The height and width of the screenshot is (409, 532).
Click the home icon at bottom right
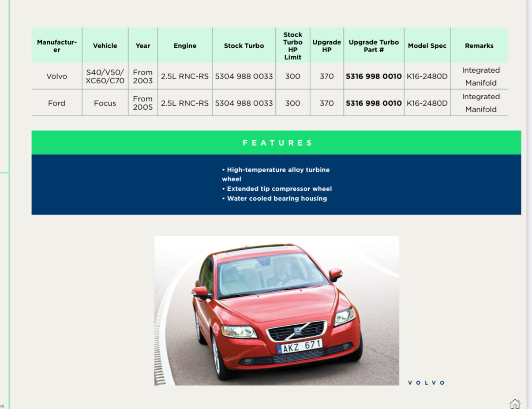click(x=514, y=403)
